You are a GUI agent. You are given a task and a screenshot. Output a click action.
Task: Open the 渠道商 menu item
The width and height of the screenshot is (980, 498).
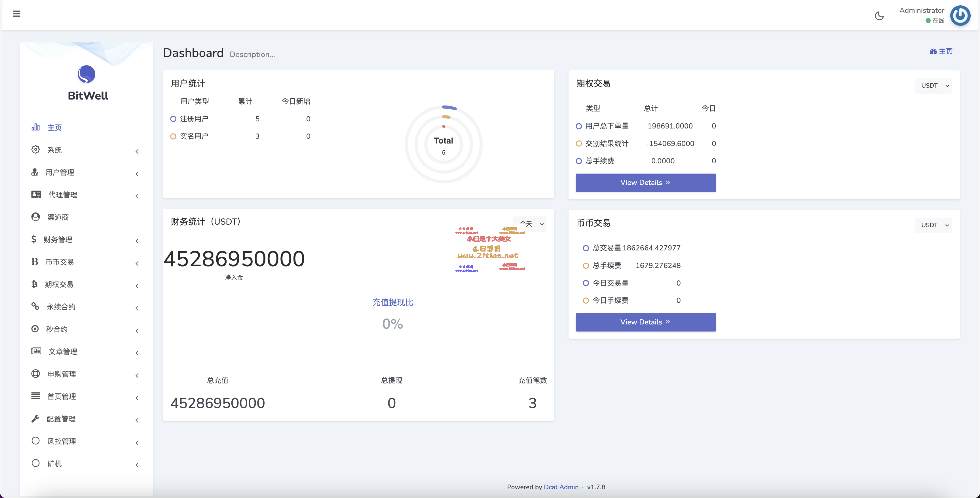(x=58, y=217)
